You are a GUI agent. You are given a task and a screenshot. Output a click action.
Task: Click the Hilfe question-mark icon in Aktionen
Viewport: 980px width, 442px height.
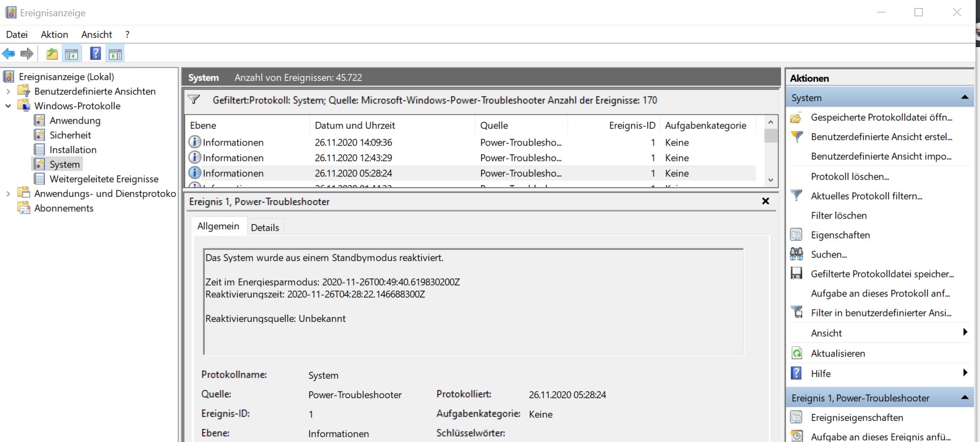[x=796, y=373]
